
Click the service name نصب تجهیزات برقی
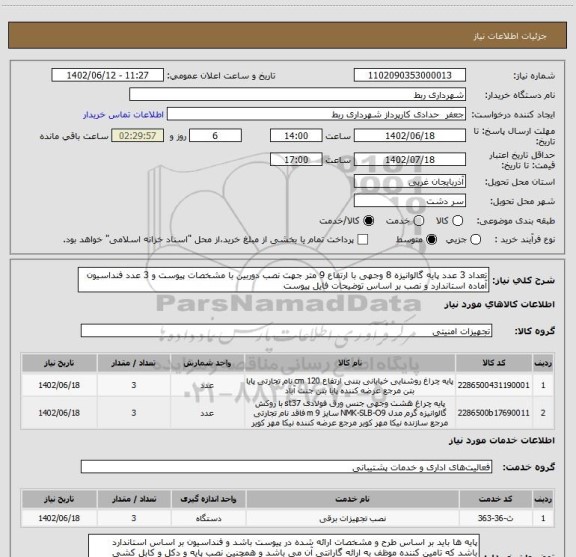pos(353,518)
